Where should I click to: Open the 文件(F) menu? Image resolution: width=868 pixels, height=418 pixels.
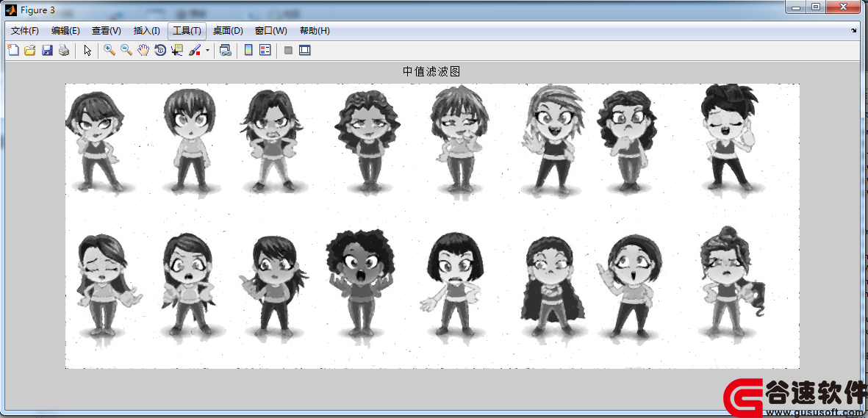(x=25, y=31)
